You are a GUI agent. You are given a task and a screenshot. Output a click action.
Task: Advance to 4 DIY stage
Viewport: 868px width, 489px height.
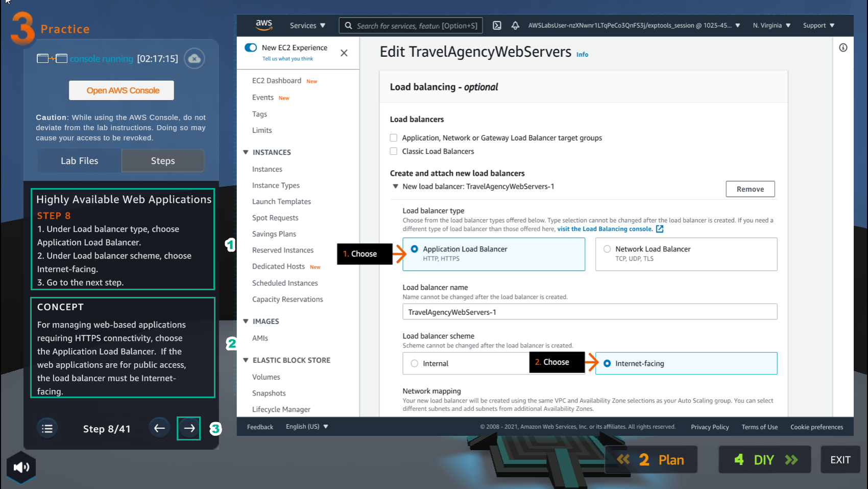pyautogui.click(x=765, y=459)
